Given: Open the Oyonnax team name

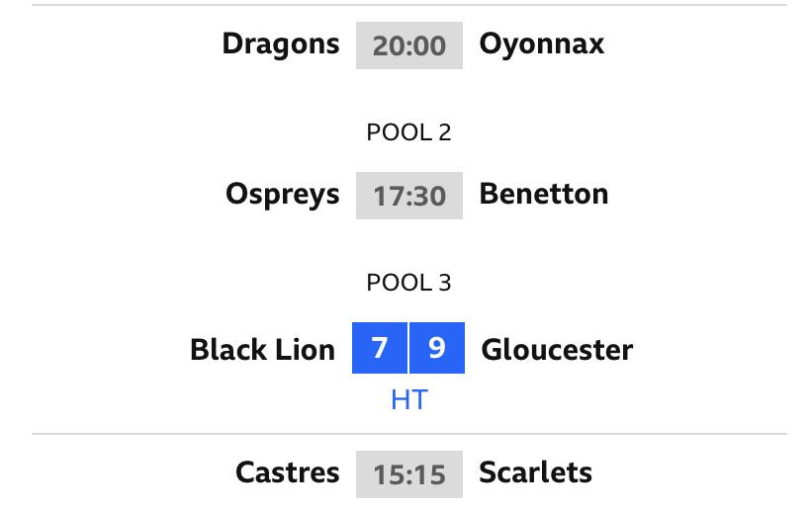Looking at the screenshot, I should [x=542, y=45].
